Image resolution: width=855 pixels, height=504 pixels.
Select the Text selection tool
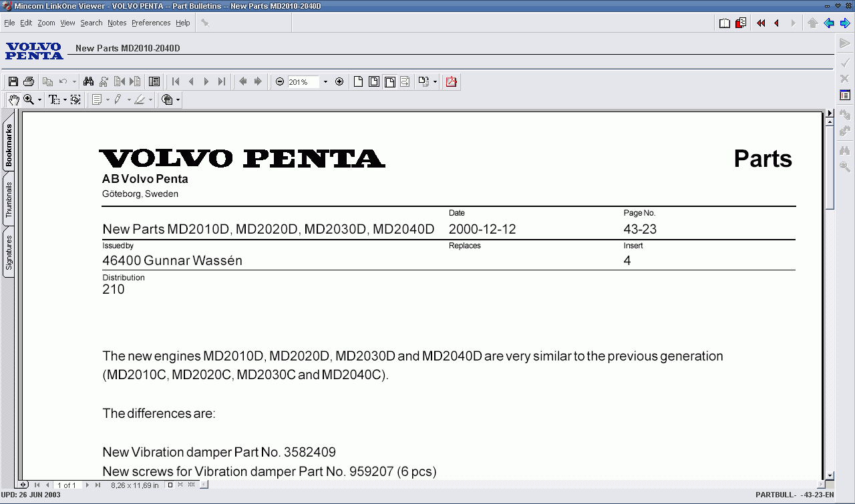(x=53, y=99)
